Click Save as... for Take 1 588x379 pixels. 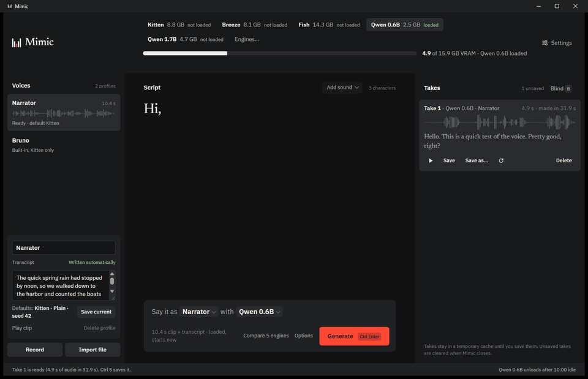click(x=477, y=160)
